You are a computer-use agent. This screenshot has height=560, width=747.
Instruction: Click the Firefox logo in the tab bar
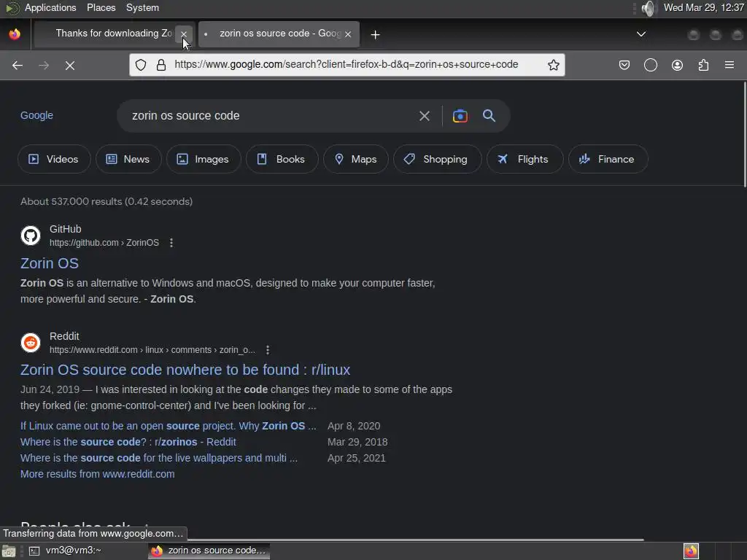click(15, 34)
